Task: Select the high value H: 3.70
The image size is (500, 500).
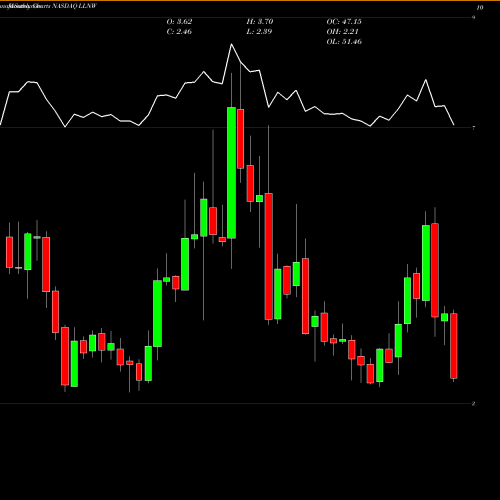Action: pyautogui.click(x=260, y=22)
